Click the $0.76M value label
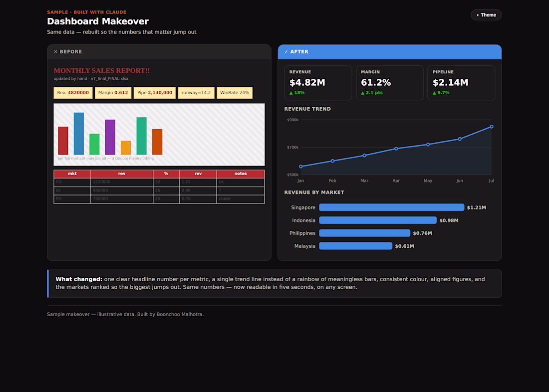The image size is (549, 392). (x=423, y=233)
